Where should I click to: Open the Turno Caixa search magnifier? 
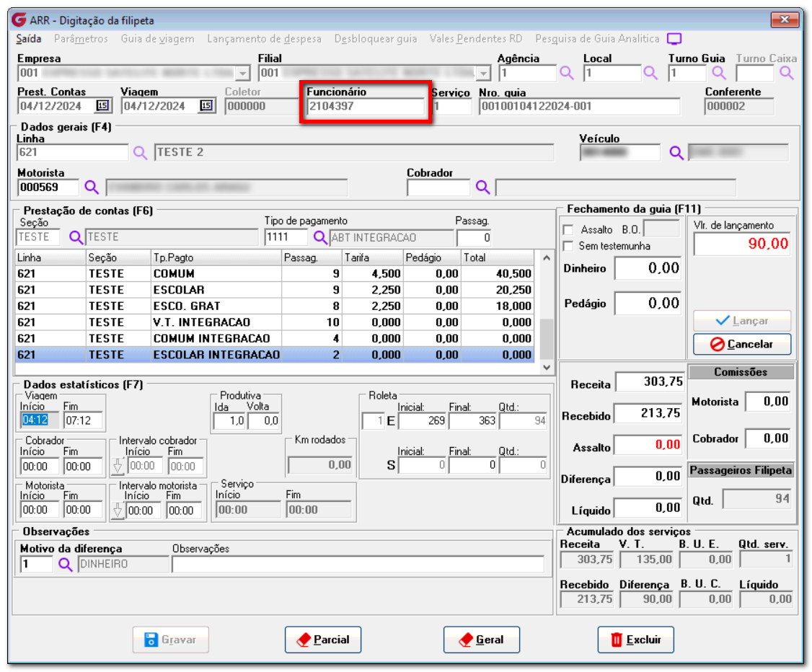787,73
